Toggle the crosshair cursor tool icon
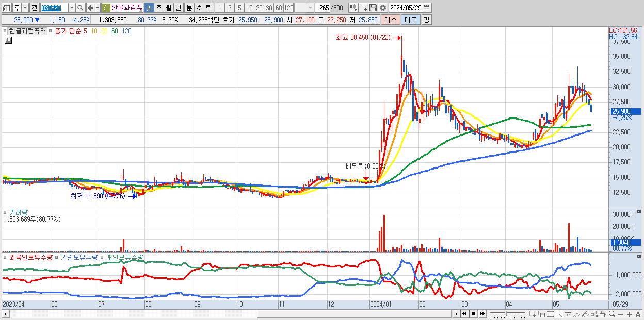The width and height of the screenshot is (644, 320). tap(559, 314)
